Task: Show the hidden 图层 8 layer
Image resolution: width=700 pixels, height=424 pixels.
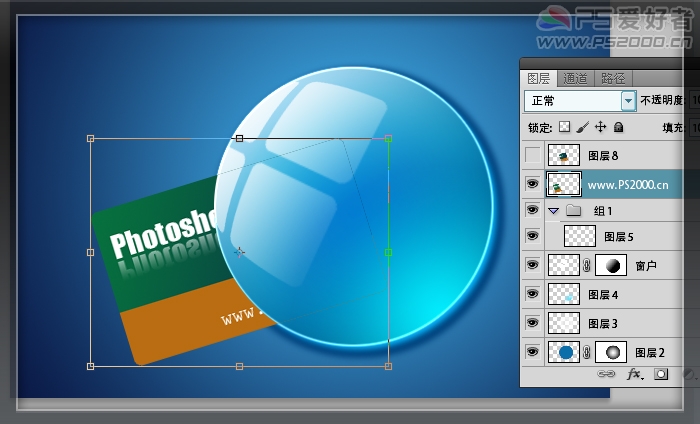Action: [533, 155]
